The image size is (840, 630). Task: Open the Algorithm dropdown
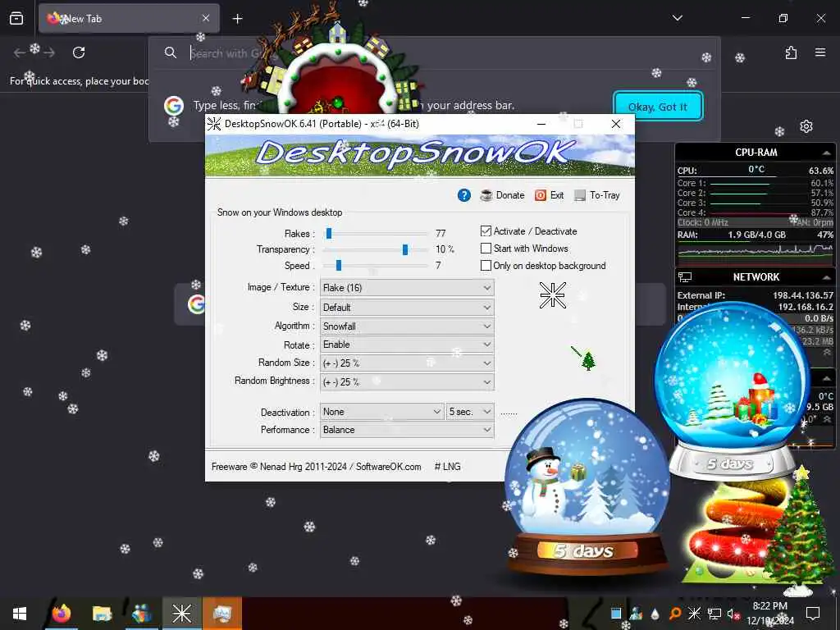[407, 326]
